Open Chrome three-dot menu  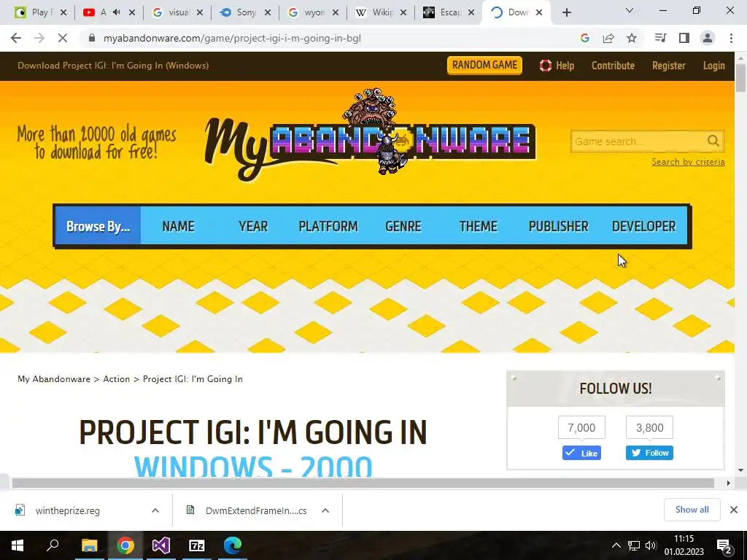pyautogui.click(x=731, y=38)
